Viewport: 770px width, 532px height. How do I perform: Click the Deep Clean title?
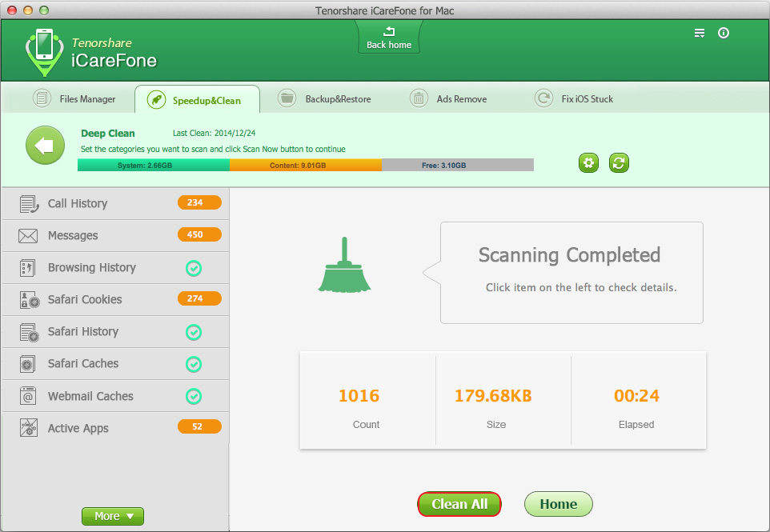[107, 133]
